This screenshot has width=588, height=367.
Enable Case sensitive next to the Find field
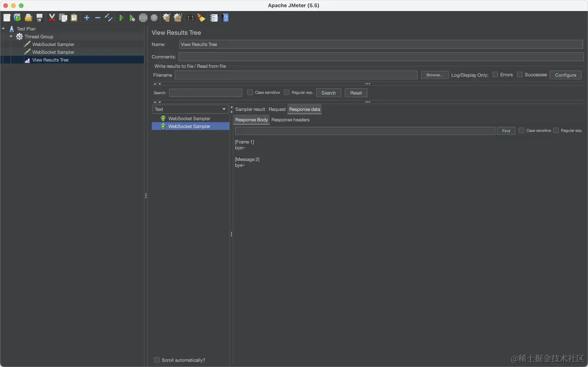(521, 130)
